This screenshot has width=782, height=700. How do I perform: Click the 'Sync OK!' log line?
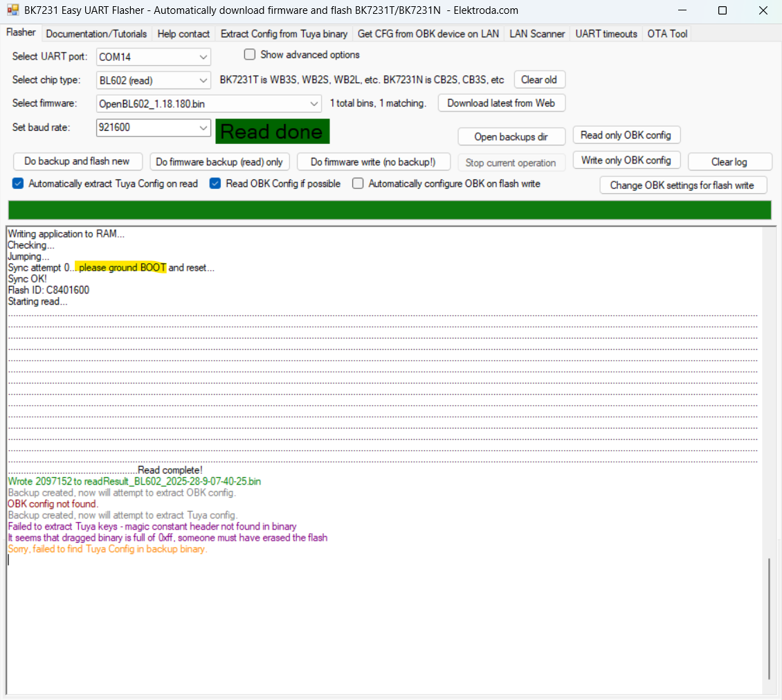(27, 278)
